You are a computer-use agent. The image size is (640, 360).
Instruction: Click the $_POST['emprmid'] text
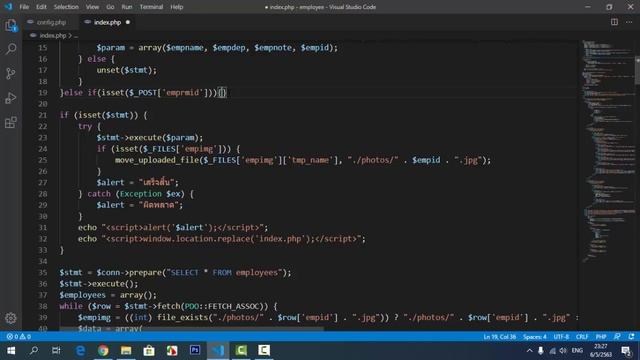pos(169,93)
